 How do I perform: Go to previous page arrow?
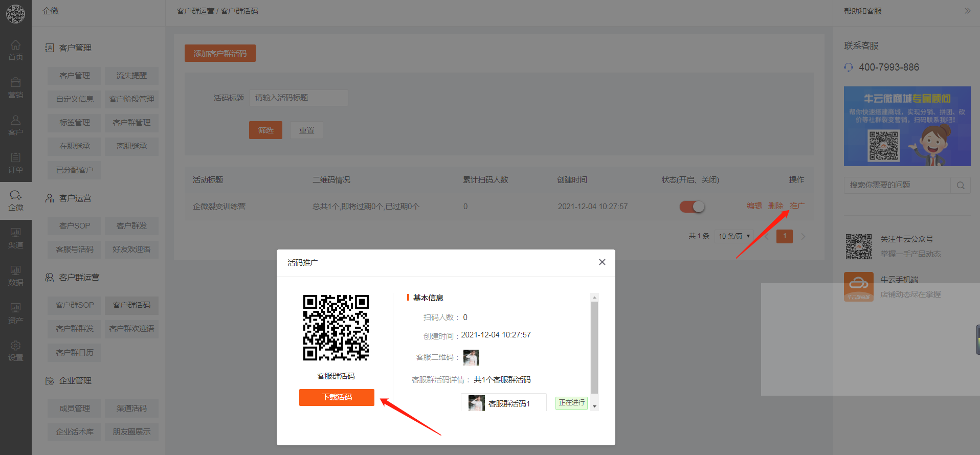[x=766, y=236]
